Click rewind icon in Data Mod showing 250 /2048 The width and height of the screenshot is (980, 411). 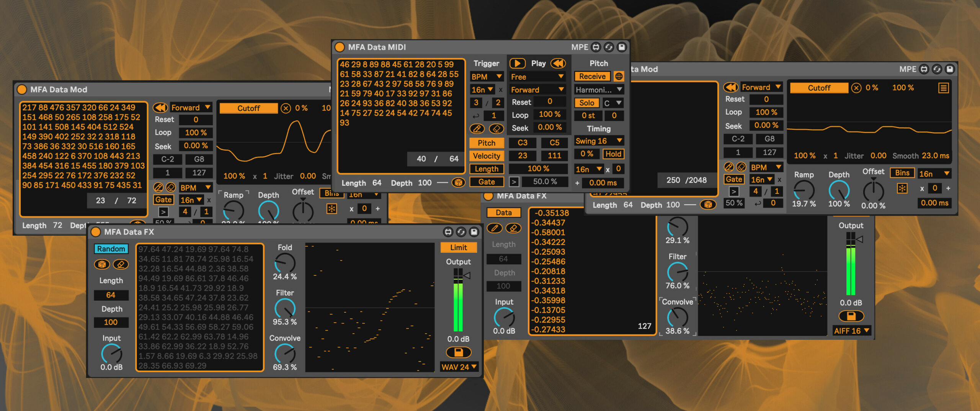[730, 87]
